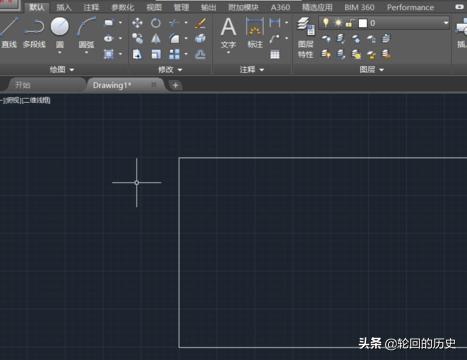Screen dimensions: 467x360
Task: Open the 视图 (View) ribbon tab
Action: [x=154, y=7]
